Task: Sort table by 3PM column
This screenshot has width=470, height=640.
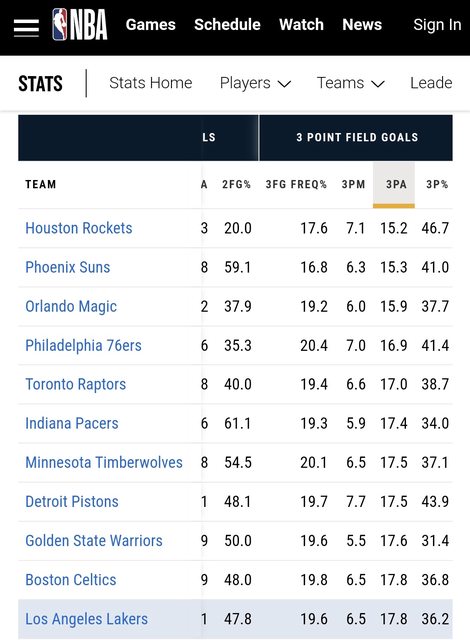Action: coord(353,184)
